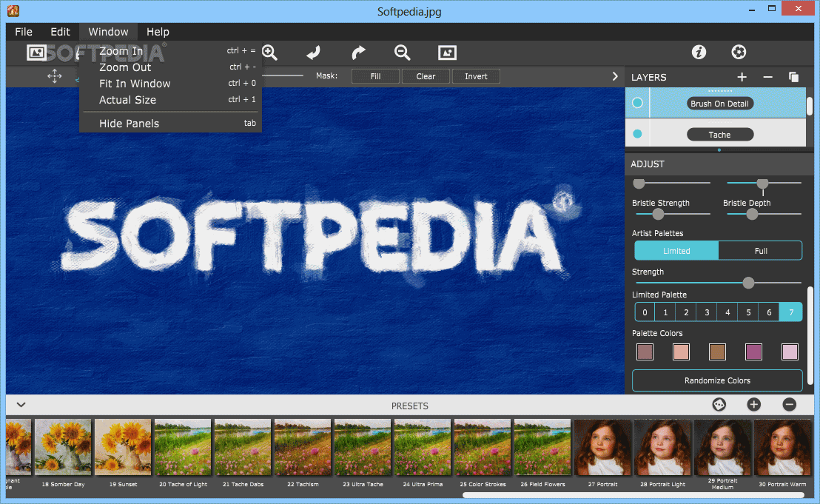Viewport: 820px width, 504px height.
Task: Duplicate layer using the copy icon
Action: [793, 78]
